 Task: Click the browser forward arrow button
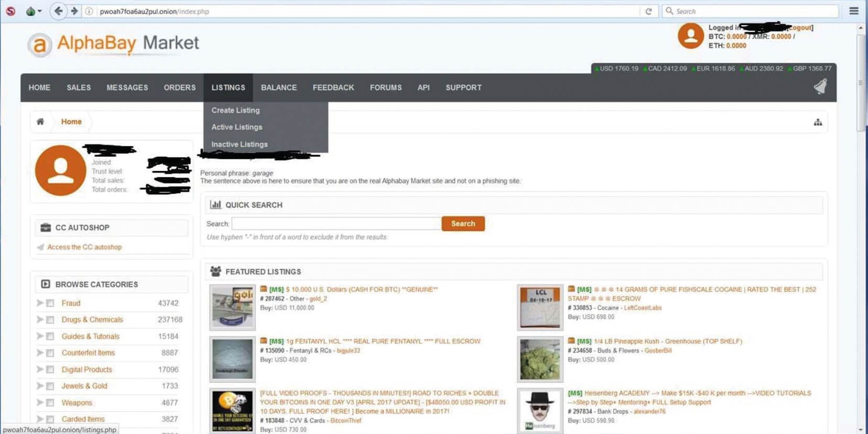click(74, 11)
